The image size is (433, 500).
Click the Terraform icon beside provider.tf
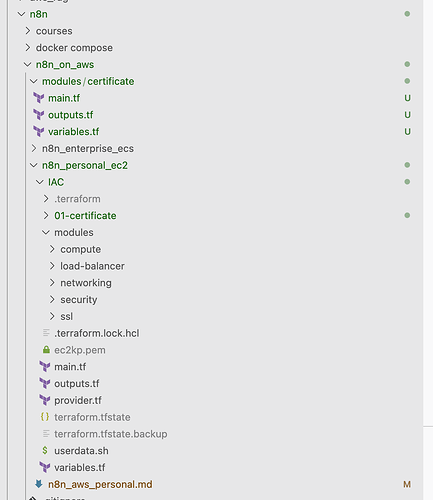click(x=45, y=400)
